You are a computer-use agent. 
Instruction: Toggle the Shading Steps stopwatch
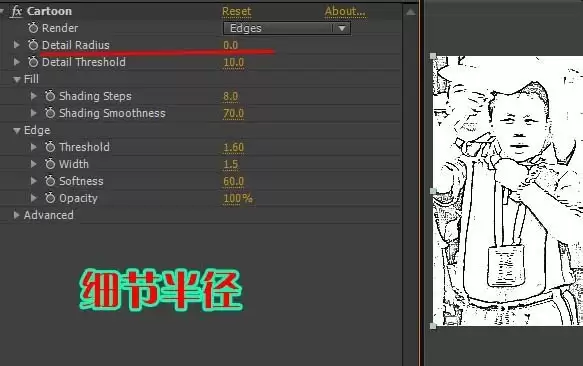pyautogui.click(x=50, y=96)
